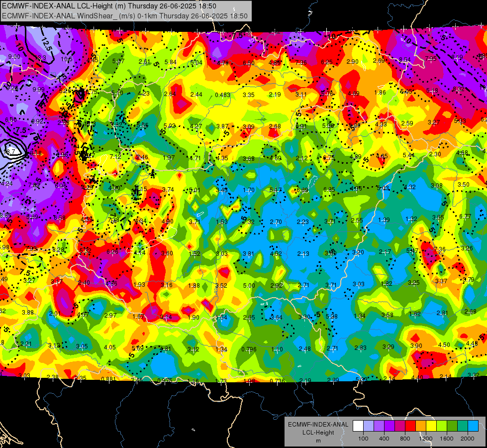Click the '400' legend scale label
Screen dimensions: 487x448
(x=384, y=439)
